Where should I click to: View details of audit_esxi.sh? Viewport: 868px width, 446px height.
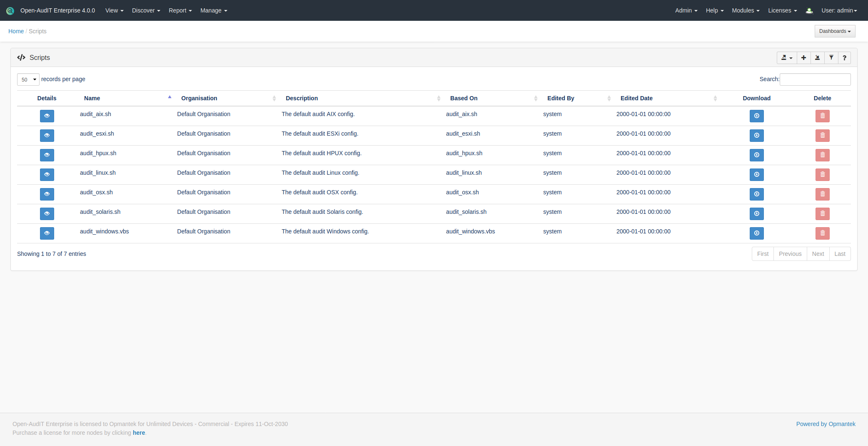coord(47,136)
